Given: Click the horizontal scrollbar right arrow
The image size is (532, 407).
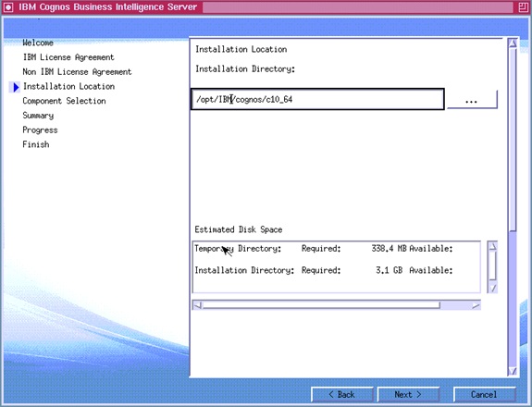Looking at the screenshot, I should coord(476,305).
